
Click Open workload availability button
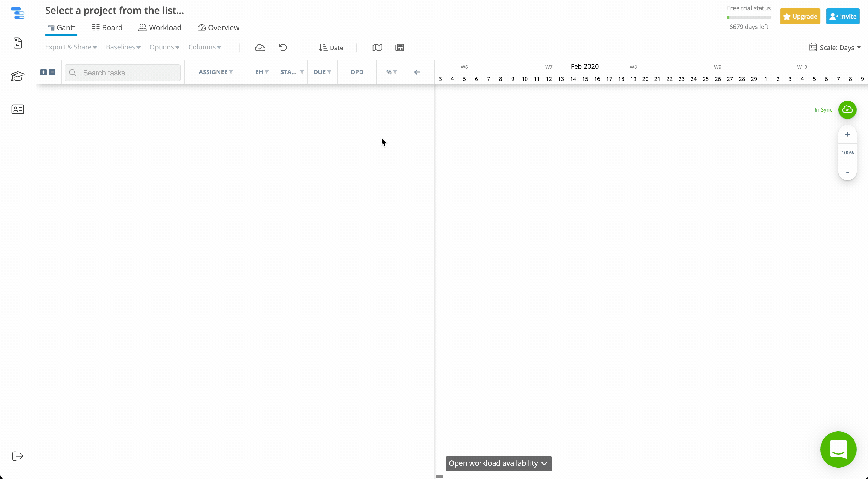pos(498,463)
